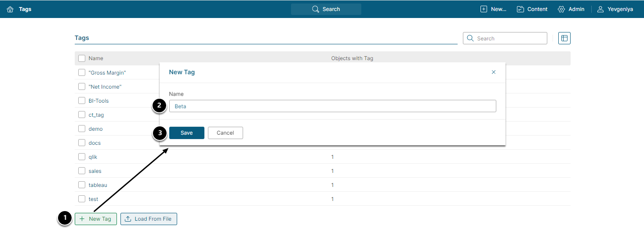
Task: Click the Admin gear icon
Action: click(561, 9)
